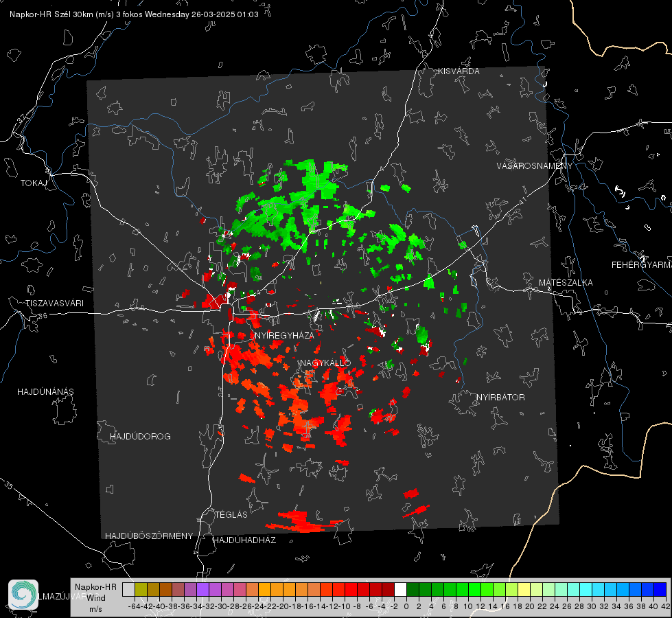Click the swirl logo icon at bottom left

coord(23,595)
